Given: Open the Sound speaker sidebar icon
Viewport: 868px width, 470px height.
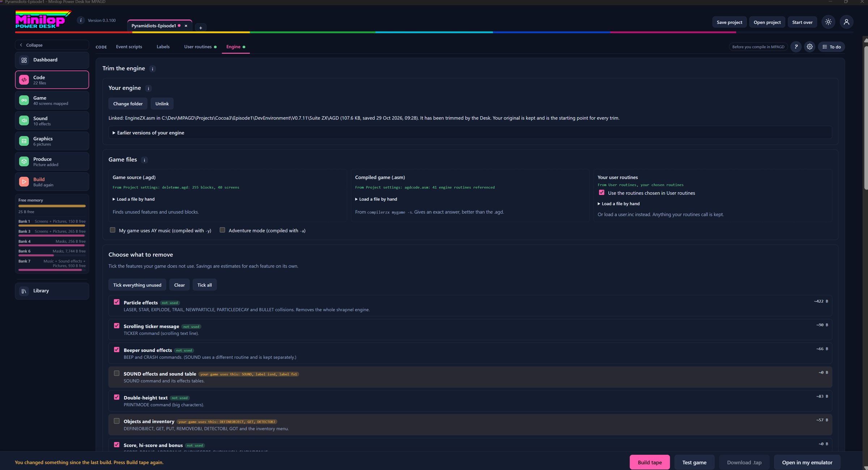Looking at the screenshot, I should tap(24, 120).
